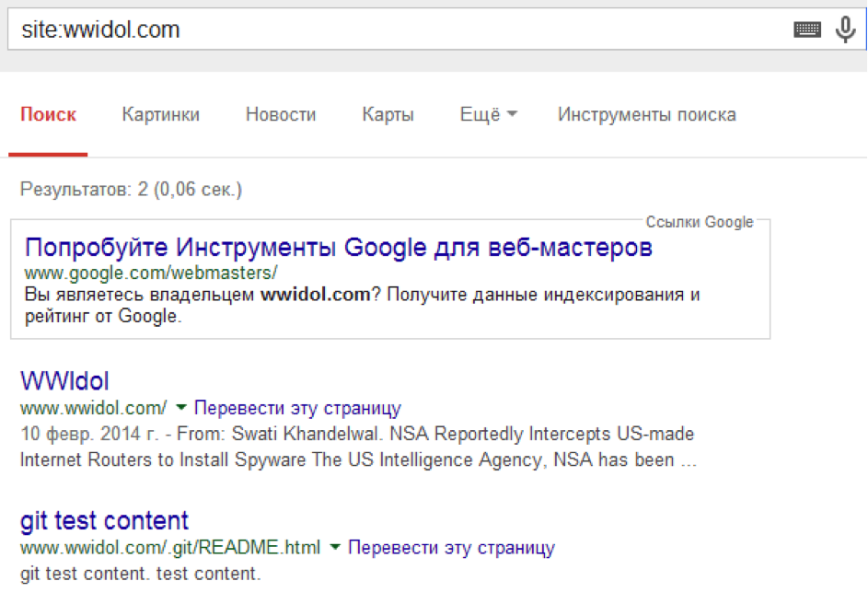Click the text 'Вы являетесь владельцем wwidol.com?'

click(203, 294)
